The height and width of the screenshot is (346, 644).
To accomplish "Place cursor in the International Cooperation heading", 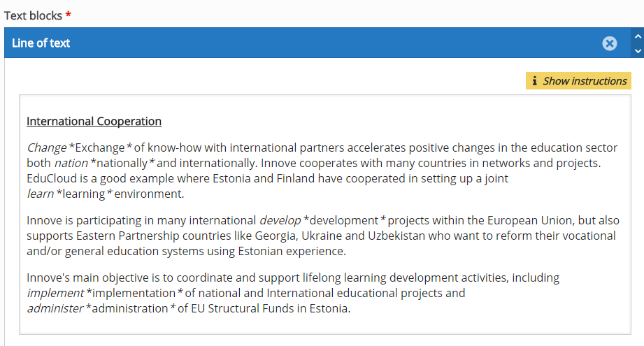I will [94, 122].
